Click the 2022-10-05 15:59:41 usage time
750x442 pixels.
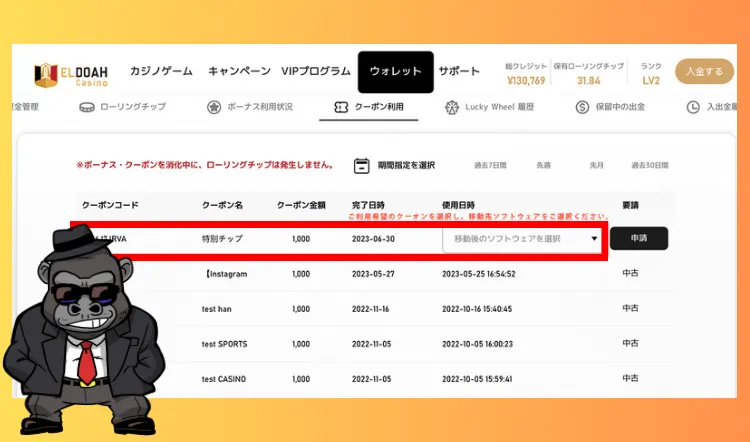477,379
